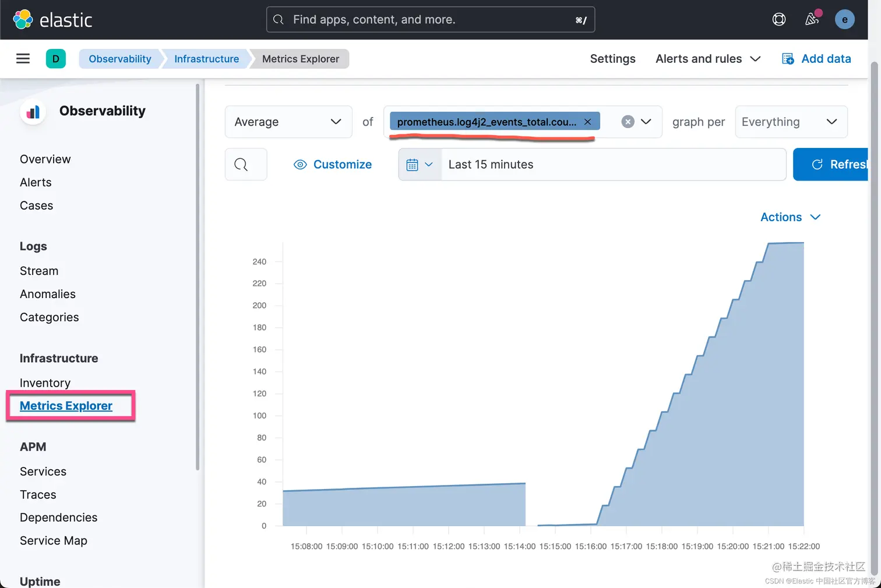
Task: Expand the Alerts and rules menu
Action: pyautogui.click(x=708, y=59)
